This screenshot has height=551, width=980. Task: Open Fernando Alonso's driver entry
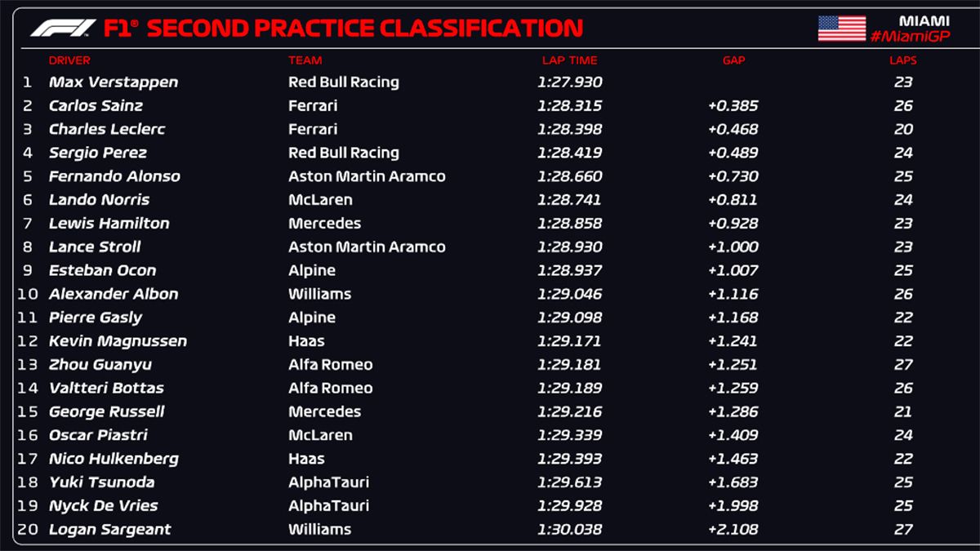(114, 176)
